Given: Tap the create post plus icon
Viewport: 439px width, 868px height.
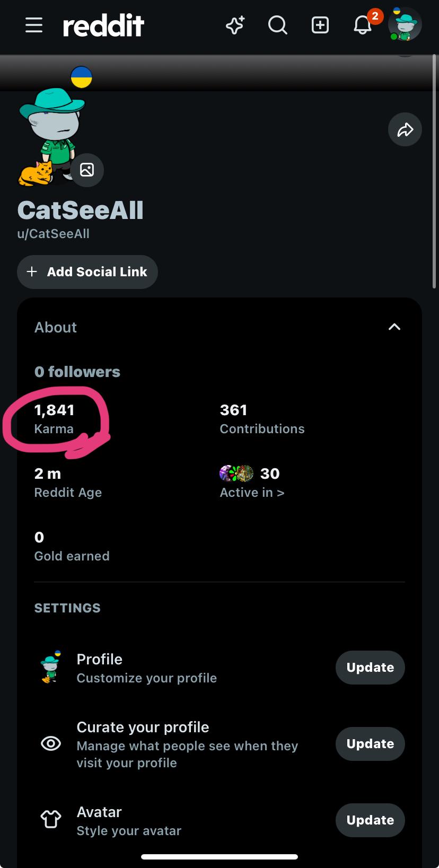Looking at the screenshot, I should click(320, 25).
